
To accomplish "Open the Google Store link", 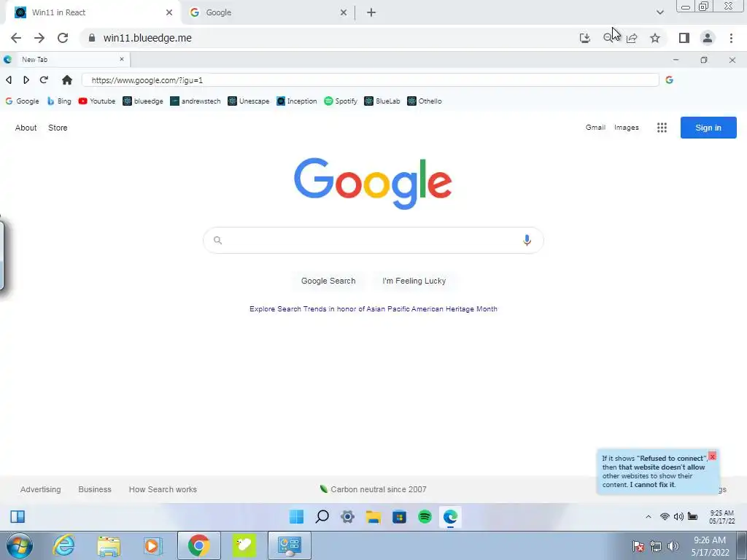I will [58, 128].
